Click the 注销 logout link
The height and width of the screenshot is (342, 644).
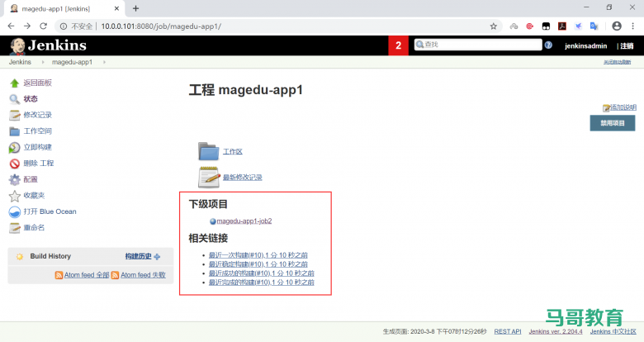point(627,46)
